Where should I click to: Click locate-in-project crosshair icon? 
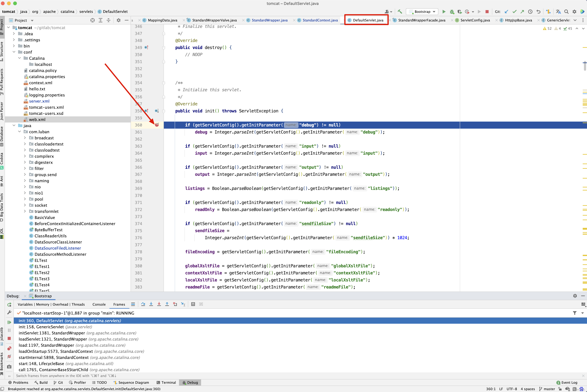(93, 20)
